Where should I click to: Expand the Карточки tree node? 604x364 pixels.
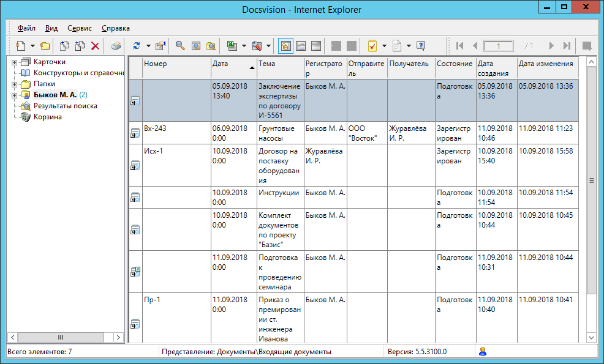pos(14,62)
